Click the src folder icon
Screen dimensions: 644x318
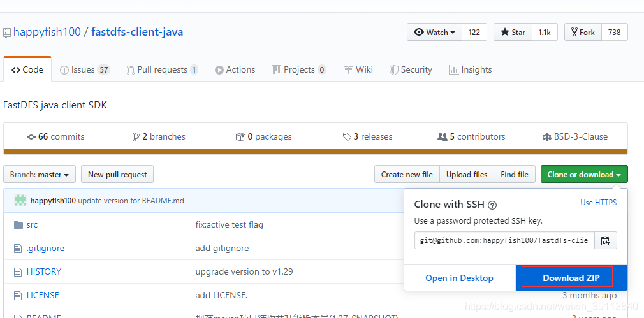18,225
